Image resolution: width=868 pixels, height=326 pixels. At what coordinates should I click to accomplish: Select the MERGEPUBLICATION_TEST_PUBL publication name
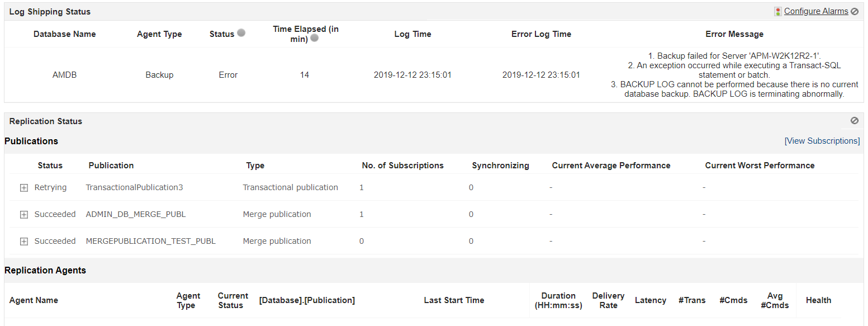tap(150, 241)
